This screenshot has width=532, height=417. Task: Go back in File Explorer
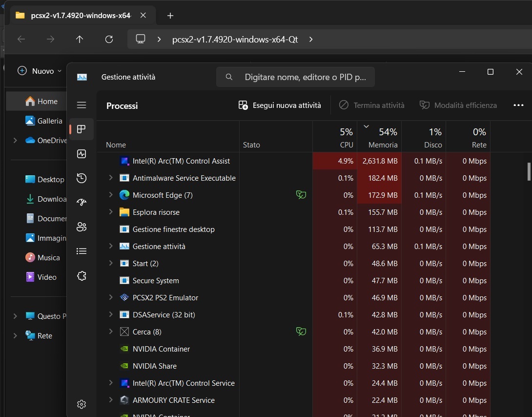point(21,40)
